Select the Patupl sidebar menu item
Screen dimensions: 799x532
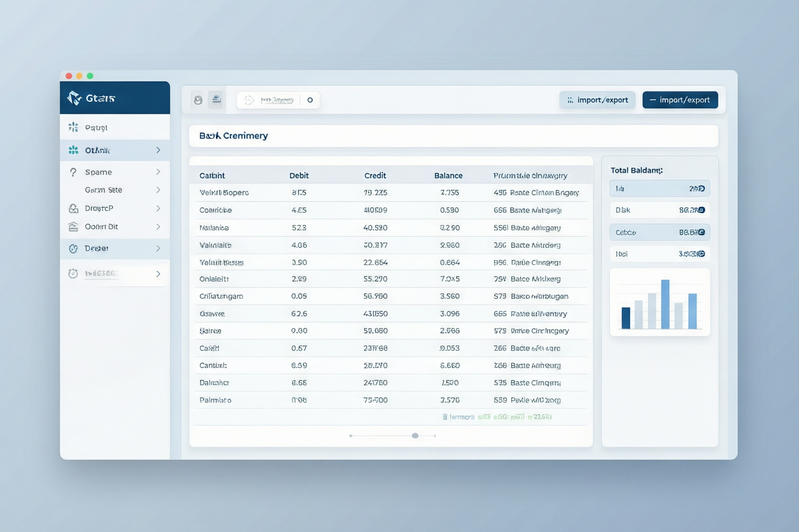point(115,127)
